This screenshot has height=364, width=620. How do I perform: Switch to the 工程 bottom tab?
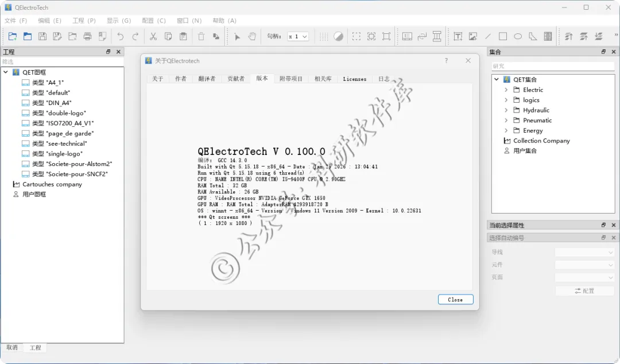click(35, 348)
